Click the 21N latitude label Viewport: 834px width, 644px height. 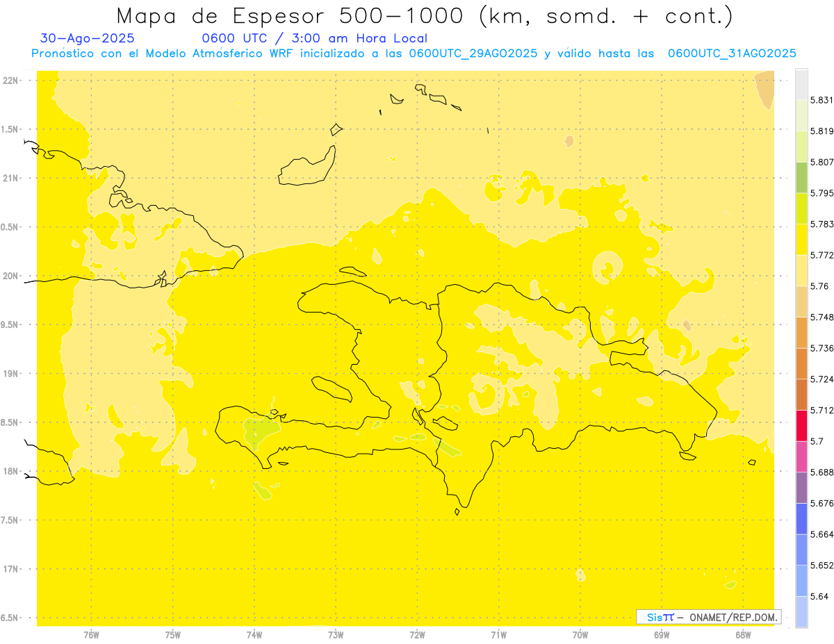12,179
